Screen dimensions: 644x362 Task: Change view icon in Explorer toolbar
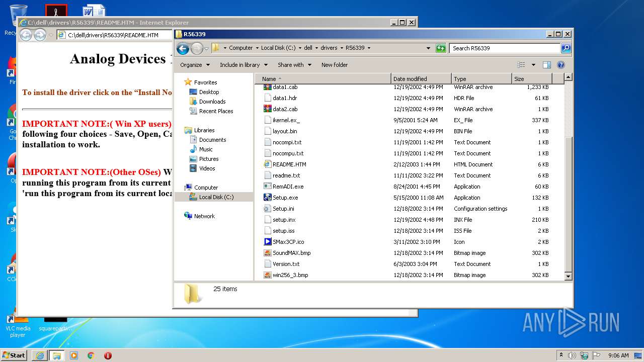(521, 65)
